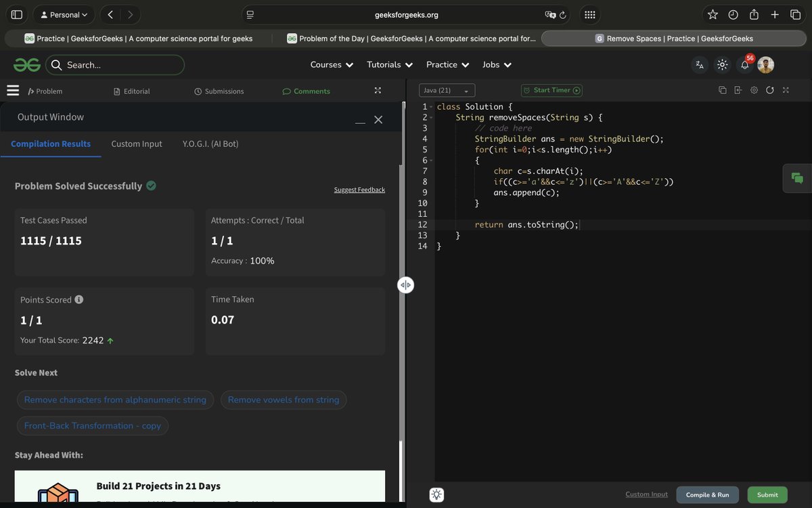
Task: Switch to the Comments tab
Action: click(x=307, y=91)
